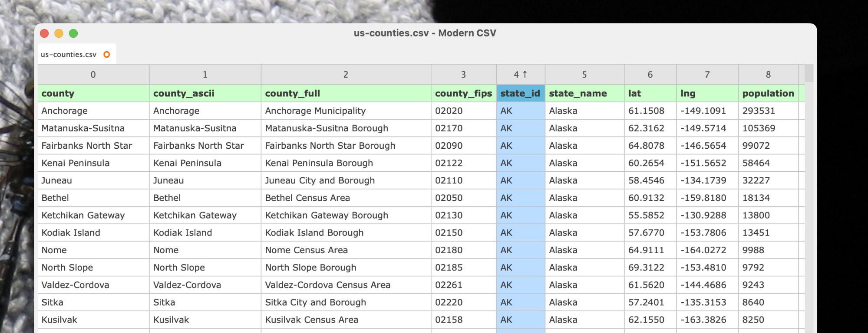This screenshot has width=868, height=333.
Task: Select the population header cell
Action: pos(768,93)
